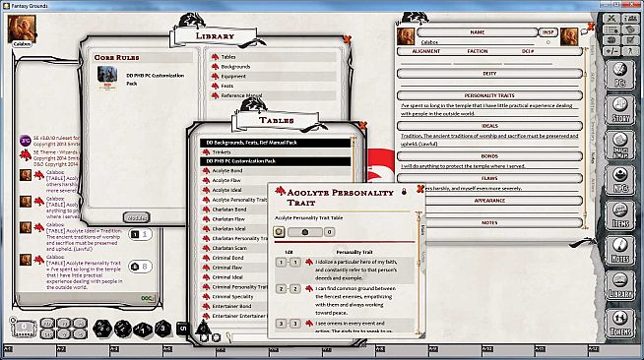Screen dimensions: 644x360
Task: Click the question mark help tool button
Action: coord(630,51)
